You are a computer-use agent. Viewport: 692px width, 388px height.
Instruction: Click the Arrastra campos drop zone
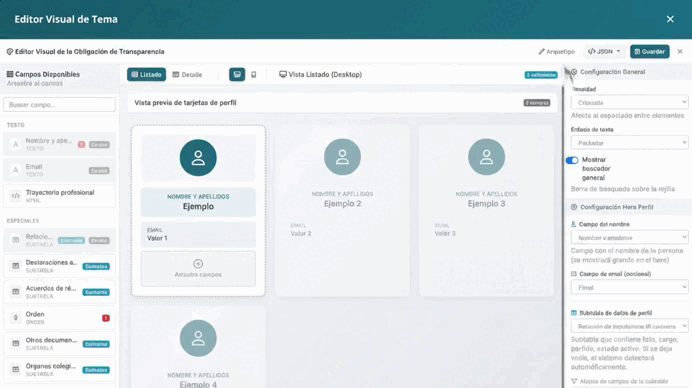pyautogui.click(x=198, y=269)
